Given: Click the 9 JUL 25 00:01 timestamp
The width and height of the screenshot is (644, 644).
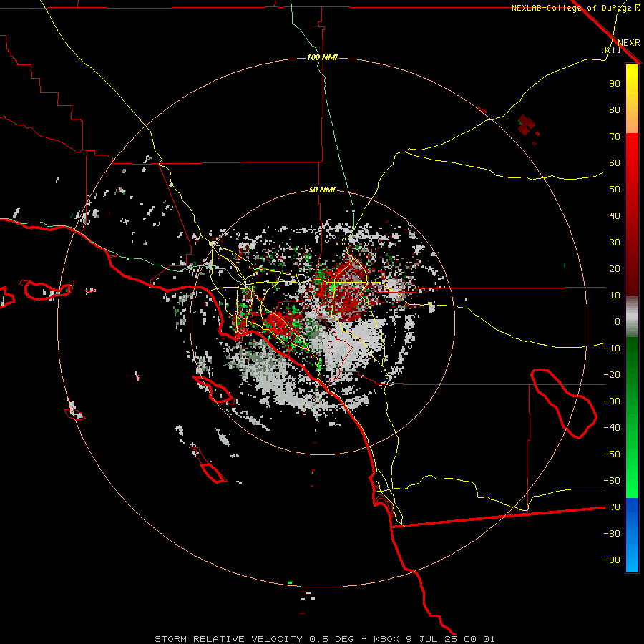Looking at the screenshot, I should (450, 639).
